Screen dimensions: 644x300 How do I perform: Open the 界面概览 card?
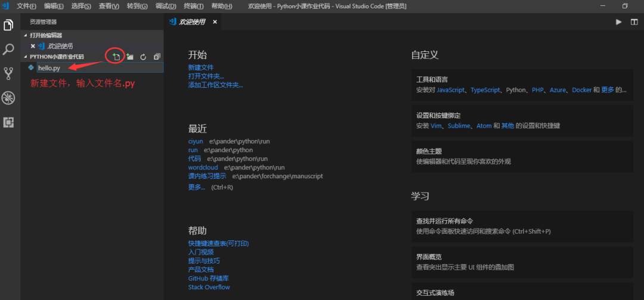[x=522, y=262]
